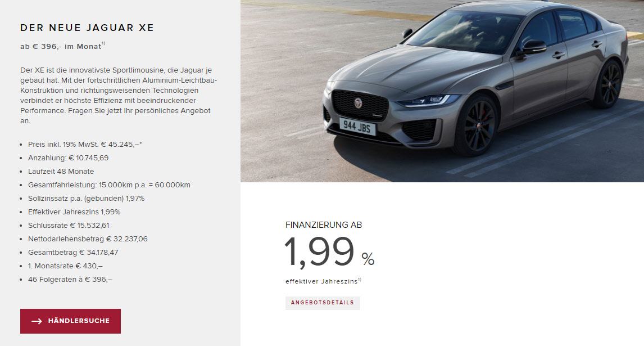Click the car's side mirror

(533, 47)
